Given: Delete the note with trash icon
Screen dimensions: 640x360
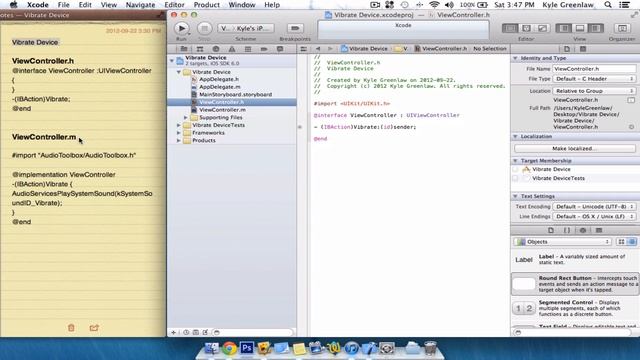Looking at the screenshot, I should pos(71,327).
